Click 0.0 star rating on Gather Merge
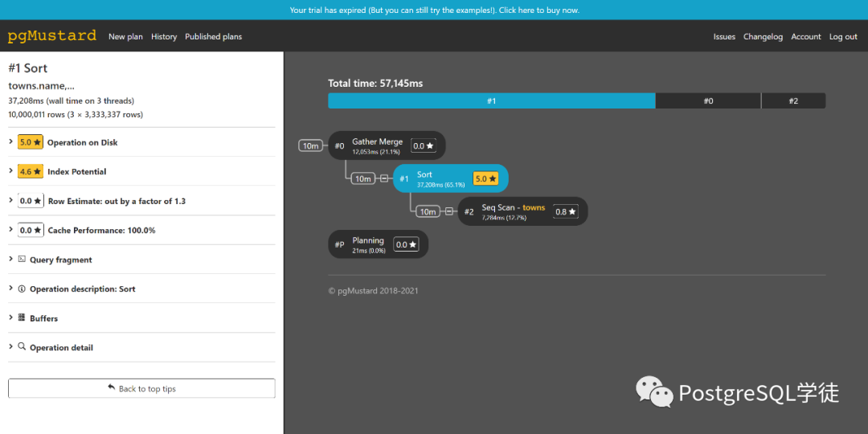This screenshot has height=434, width=868. tap(424, 146)
